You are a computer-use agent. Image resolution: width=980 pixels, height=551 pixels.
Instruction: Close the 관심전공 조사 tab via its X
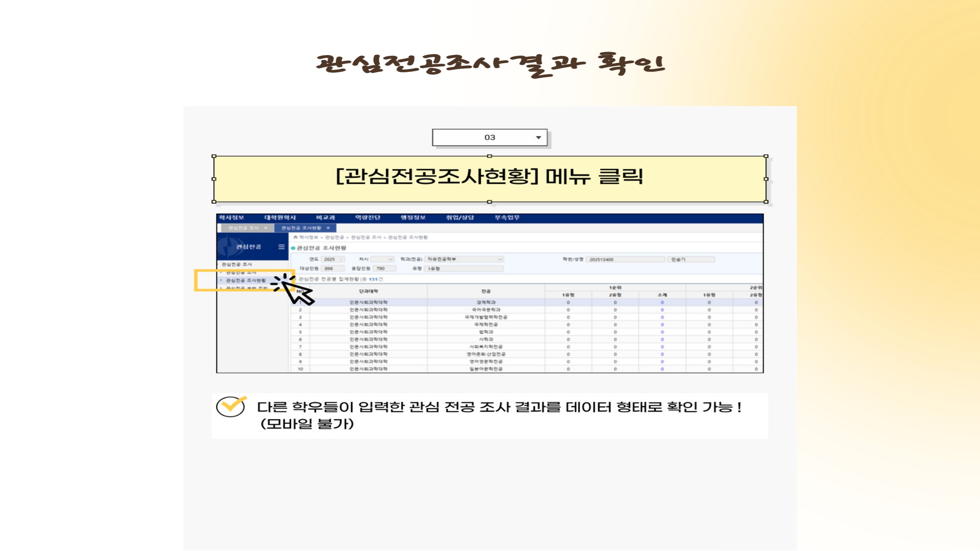point(266,228)
